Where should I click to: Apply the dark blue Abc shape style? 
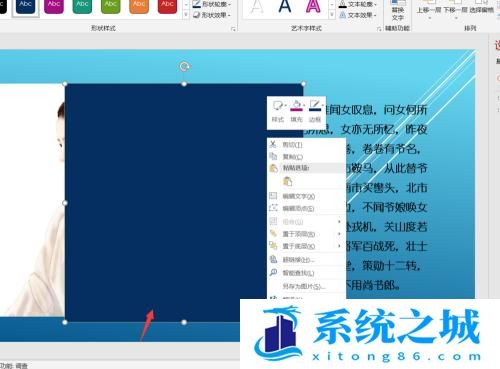point(25,6)
